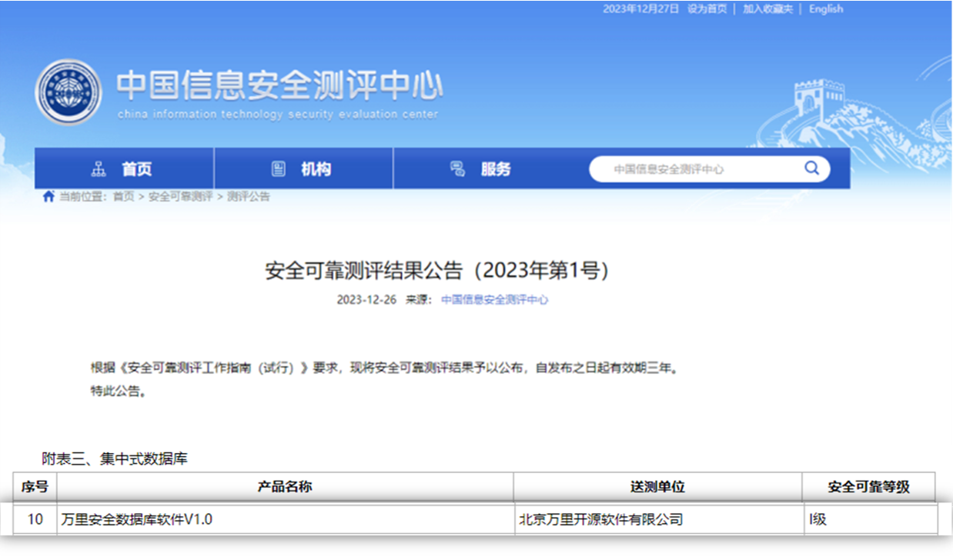The width and height of the screenshot is (953, 560).
Task: Open the 机构 navigation tab
Action: (303, 168)
